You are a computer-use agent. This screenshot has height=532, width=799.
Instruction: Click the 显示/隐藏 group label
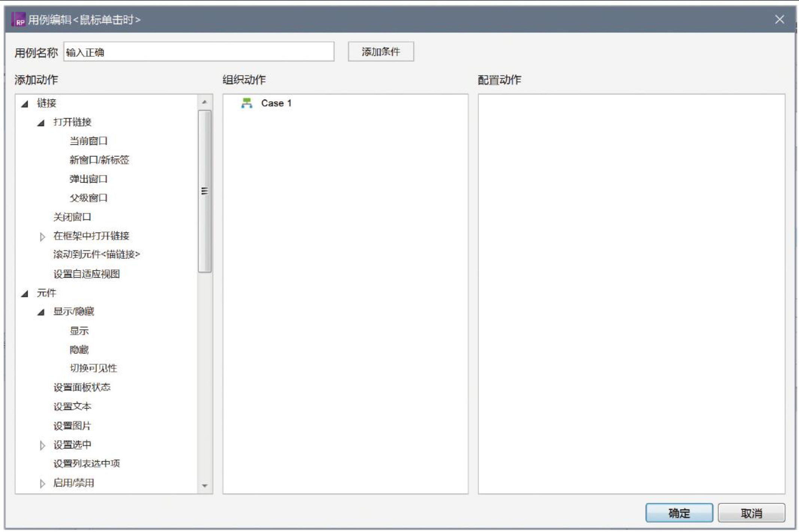73,312
